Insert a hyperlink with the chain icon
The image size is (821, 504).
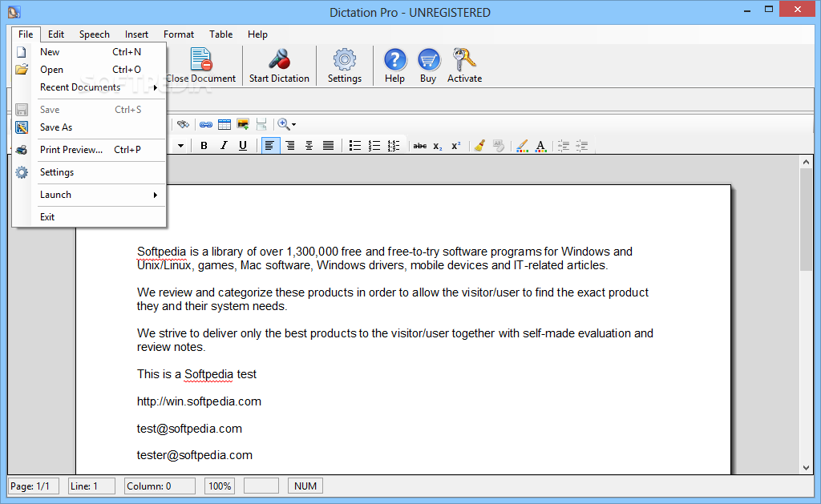[x=206, y=124]
